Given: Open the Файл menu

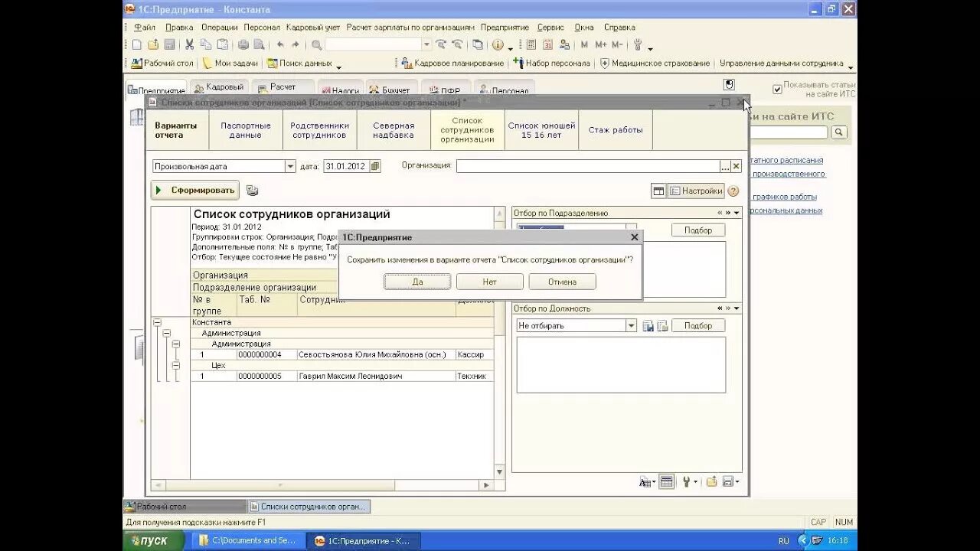Looking at the screenshot, I should (x=144, y=27).
